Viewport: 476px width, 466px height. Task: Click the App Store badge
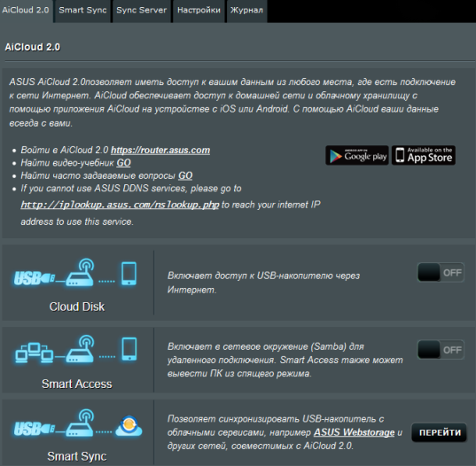(x=424, y=155)
